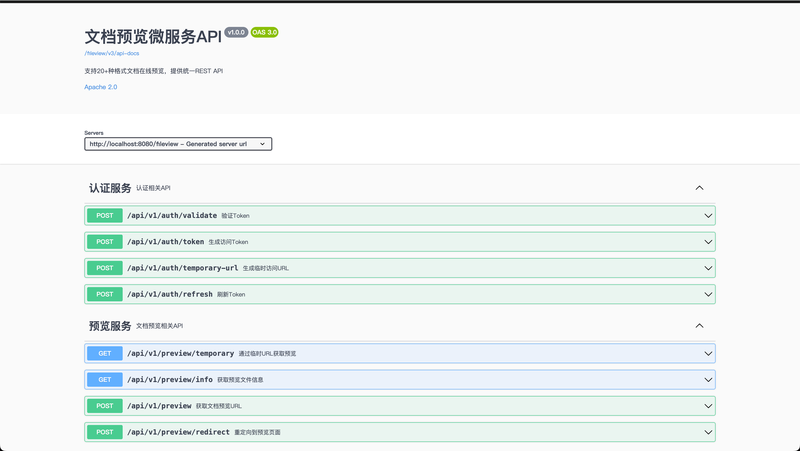This screenshot has width=800, height=451.
Task: Click the GET badge for preview/info
Action: [x=105, y=380]
